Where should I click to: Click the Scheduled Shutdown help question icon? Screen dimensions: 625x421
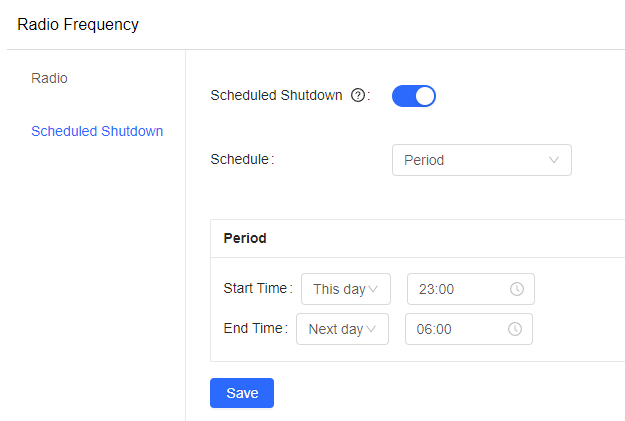358,96
